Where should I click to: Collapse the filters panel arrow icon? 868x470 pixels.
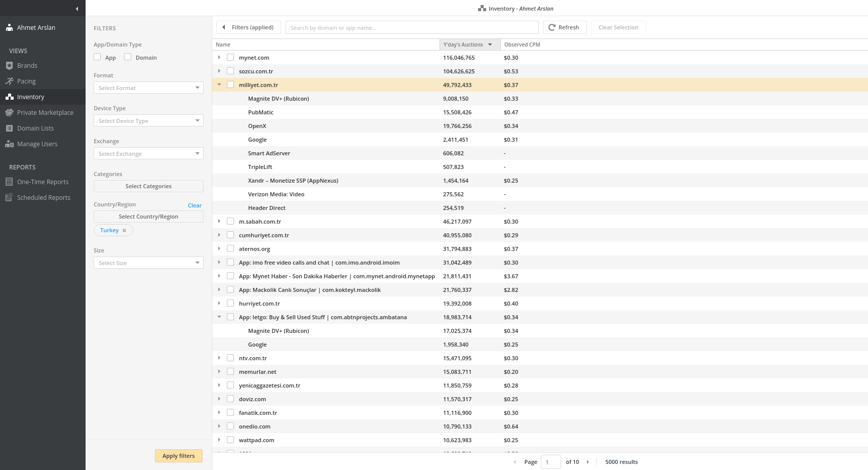click(224, 27)
